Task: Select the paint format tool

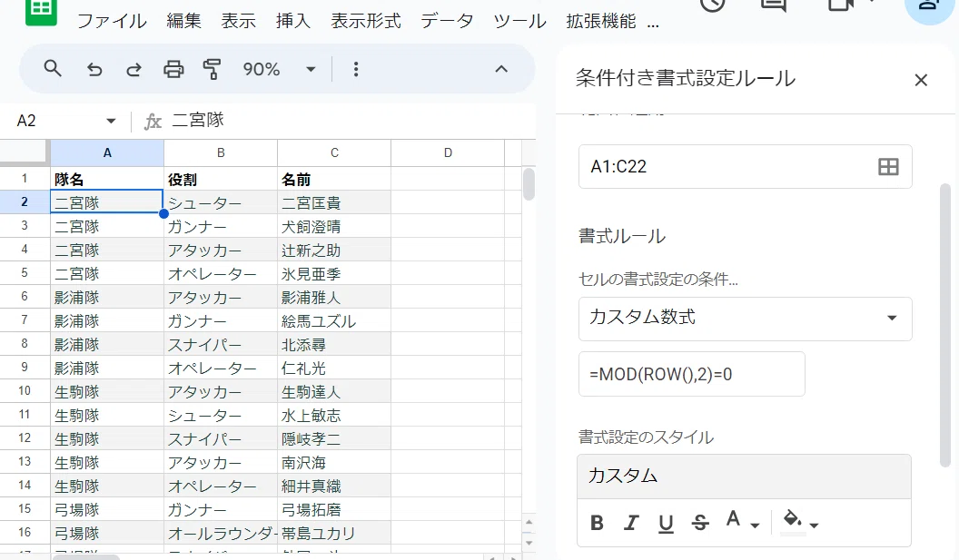Action: pos(212,69)
